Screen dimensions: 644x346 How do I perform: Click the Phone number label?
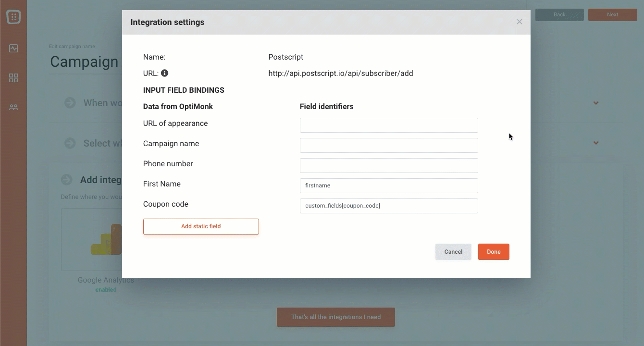coord(168,164)
